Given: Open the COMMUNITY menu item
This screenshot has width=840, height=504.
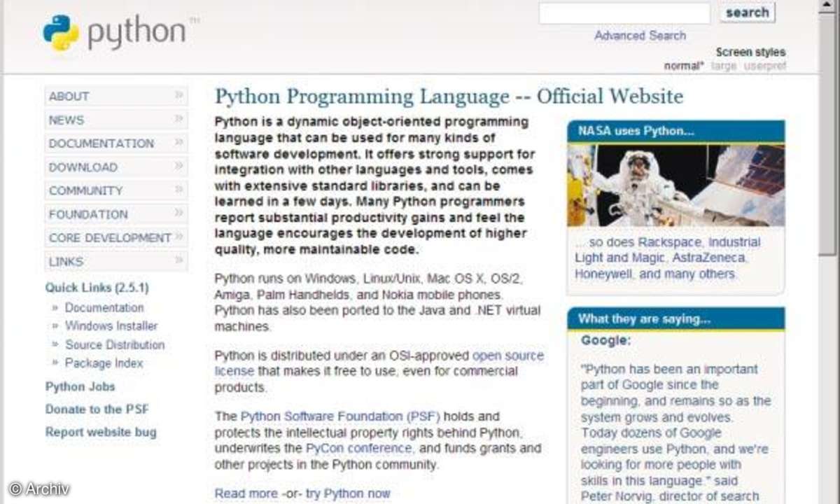Looking at the screenshot, I should (x=116, y=190).
